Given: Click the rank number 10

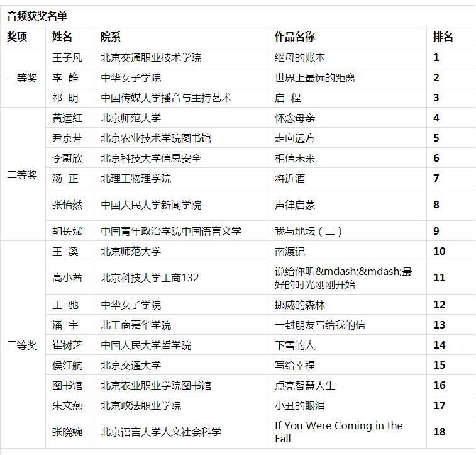Looking at the screenshot, I should coord(439,251).
